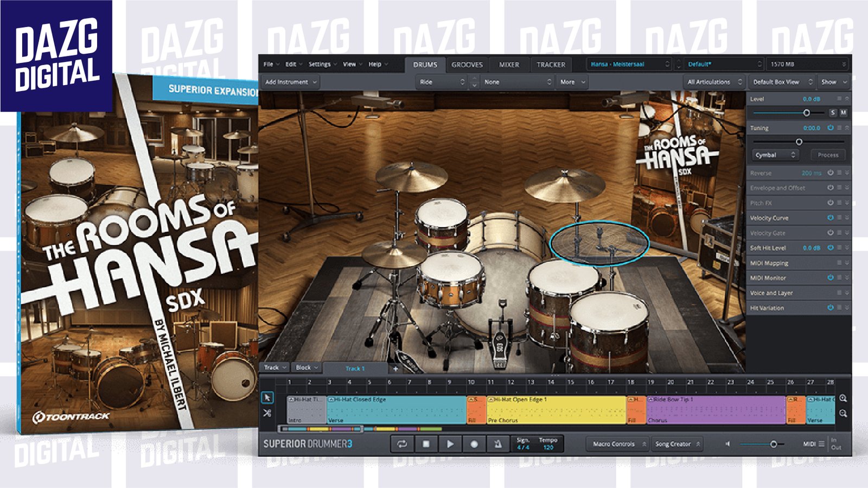This screenshot has height=488, width=868.
Task: Toggle loop playback button
Action: [402, 444]
